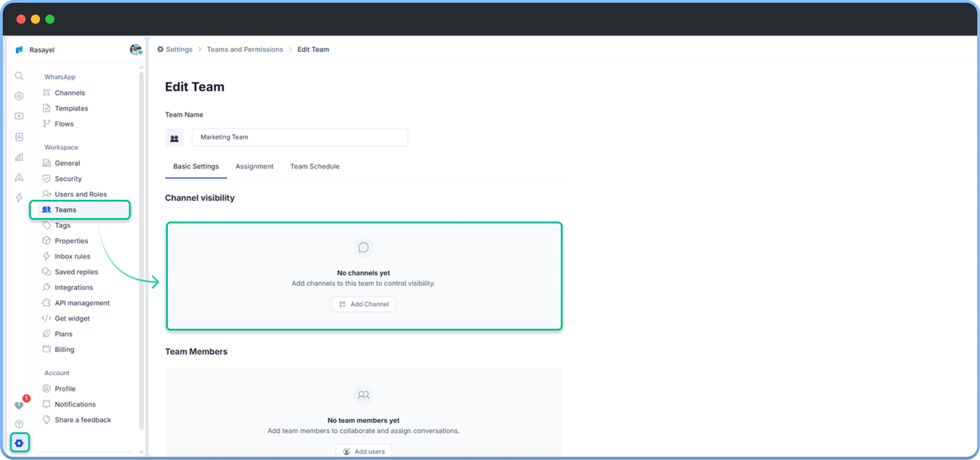Open Inbox rules
Image resolution: width=980 pixels, height=460 pixels.
click(73, 256)
